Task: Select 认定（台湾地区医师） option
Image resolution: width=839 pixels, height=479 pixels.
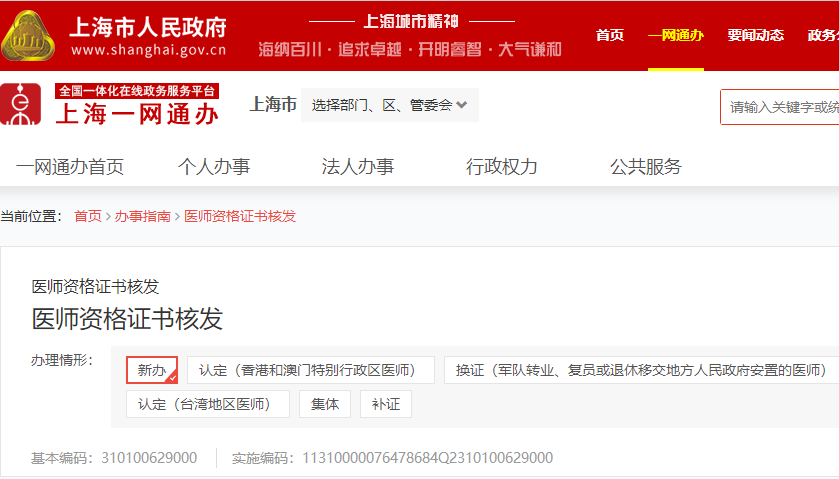Action: click(207, 404)
